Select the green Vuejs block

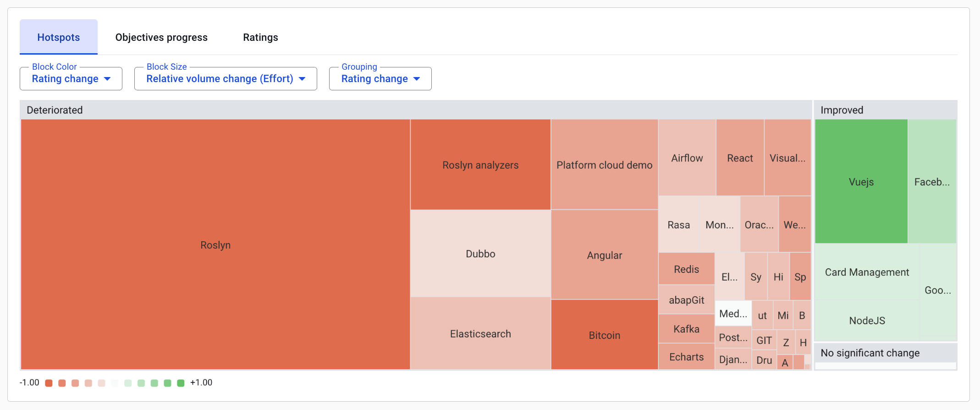tap(861, 182)
